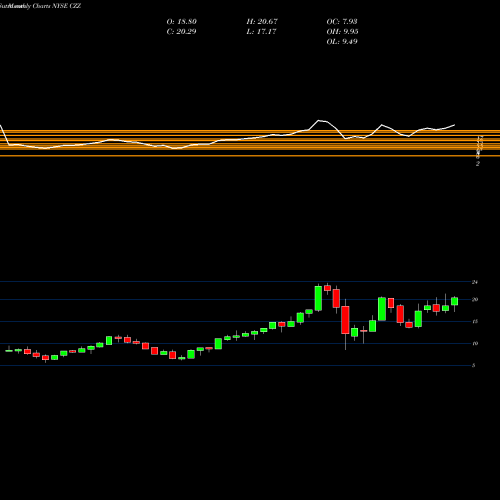
Task: Click the last green candlestick on the right
Action: pos(454,301)
